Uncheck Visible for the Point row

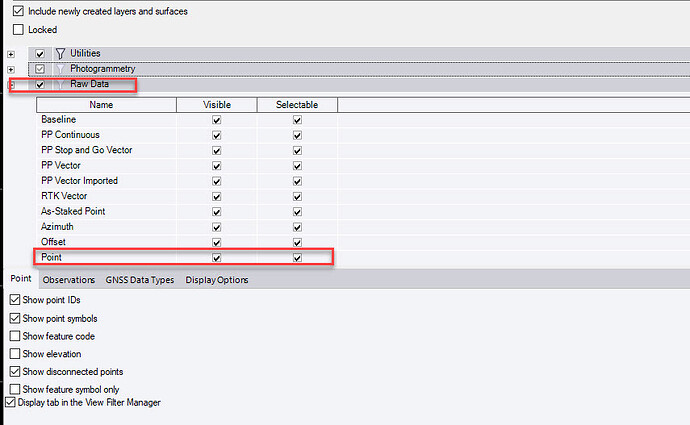pyautogui.click(x=216, y=257)
